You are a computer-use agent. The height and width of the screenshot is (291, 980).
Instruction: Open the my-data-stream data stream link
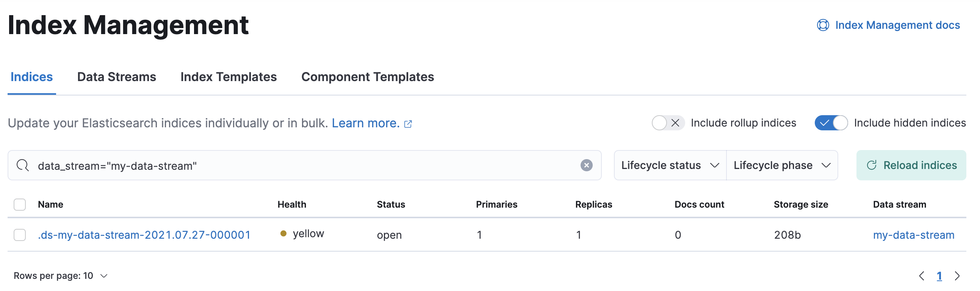[913, 235]
